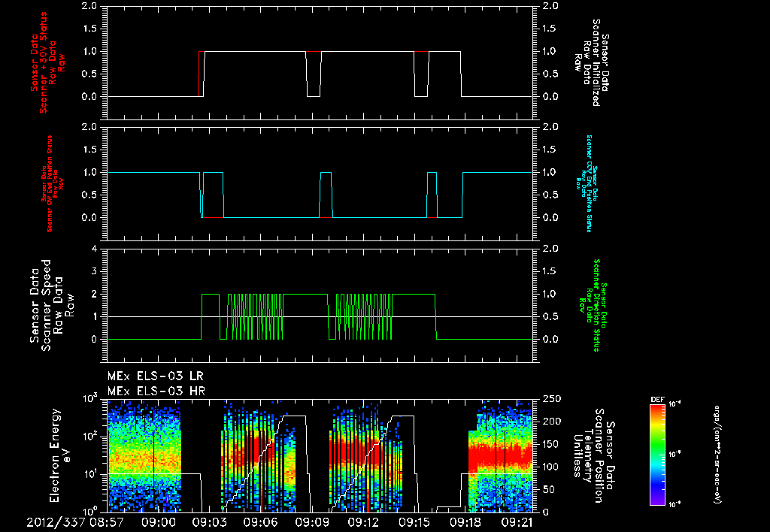The image size is (770, 532).
Task: Select the cyan Scanner CCW End Position title
Action: [586, 183]
